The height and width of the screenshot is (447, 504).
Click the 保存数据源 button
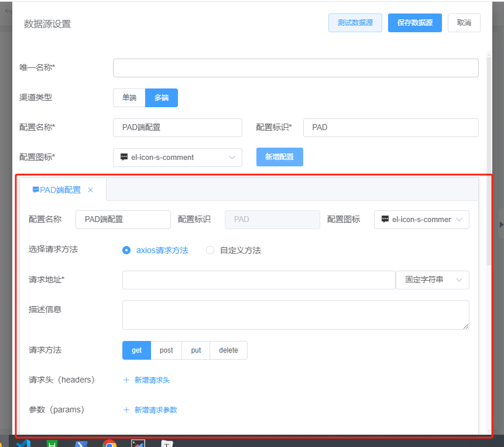(x=414, y=22)
